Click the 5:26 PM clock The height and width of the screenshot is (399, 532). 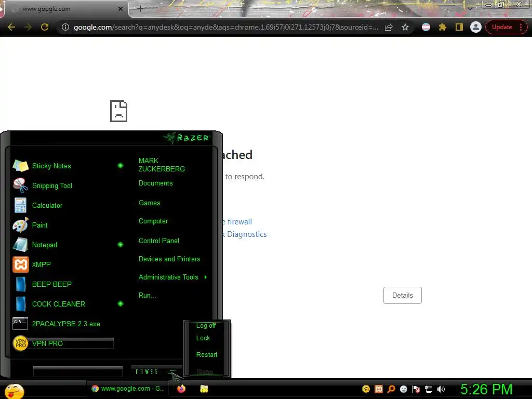(x=486, y=390)
